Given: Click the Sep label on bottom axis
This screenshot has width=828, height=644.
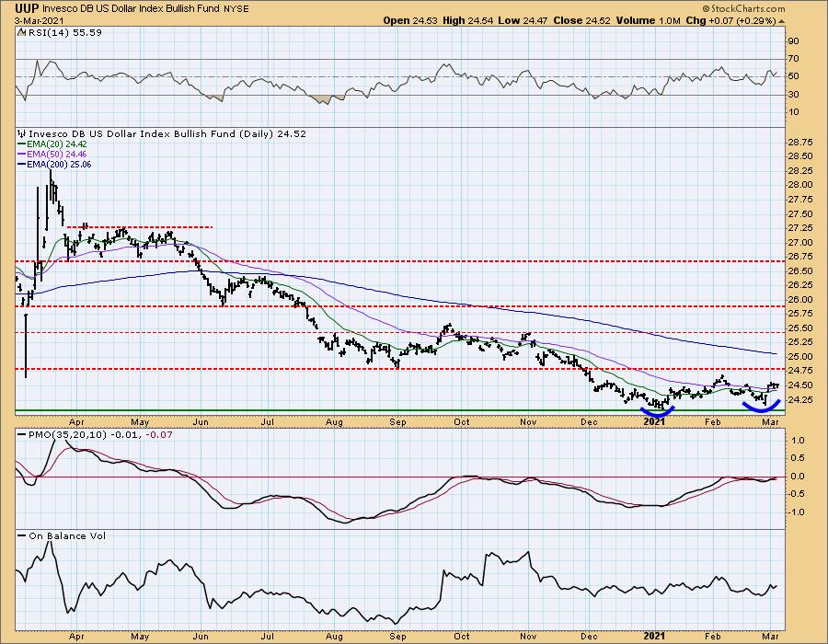Looking at the screenshot, I should click(397, 636).
